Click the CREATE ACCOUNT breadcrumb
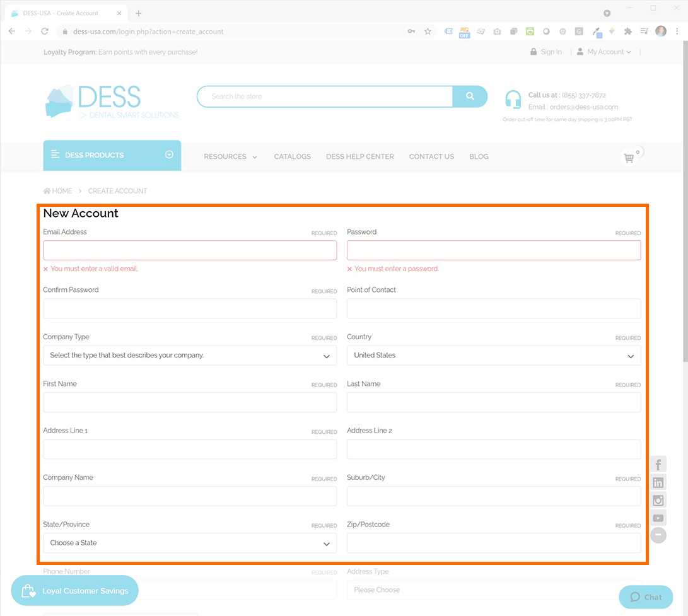Screen dimensions: 688x616 click(x=117, y=191)
